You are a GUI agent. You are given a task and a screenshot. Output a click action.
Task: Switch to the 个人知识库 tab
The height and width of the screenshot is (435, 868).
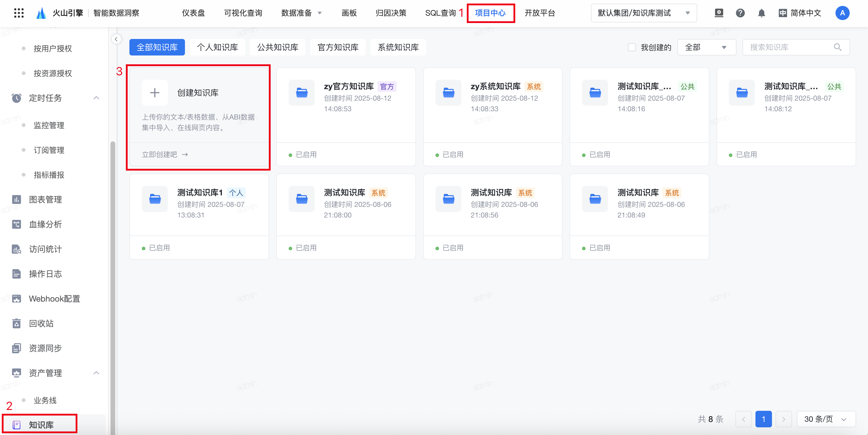pyautogui.click(x=217, y=48)
